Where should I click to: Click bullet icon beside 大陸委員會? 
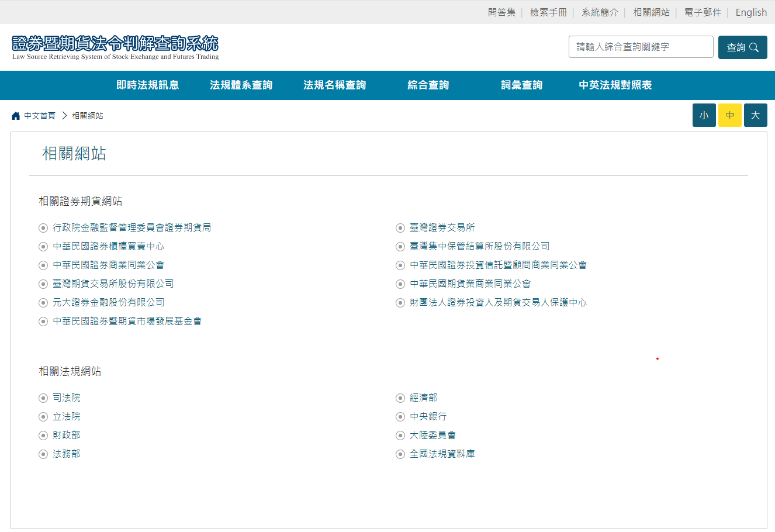coord(400,436)
